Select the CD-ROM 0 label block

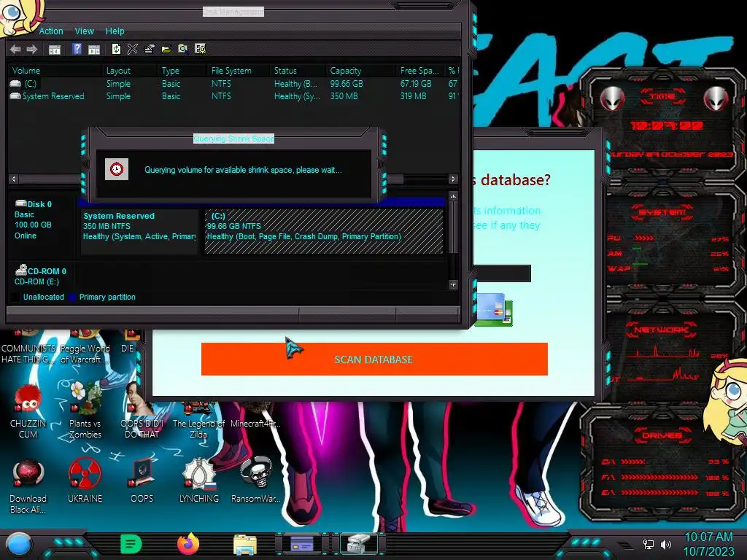(42, 276)
